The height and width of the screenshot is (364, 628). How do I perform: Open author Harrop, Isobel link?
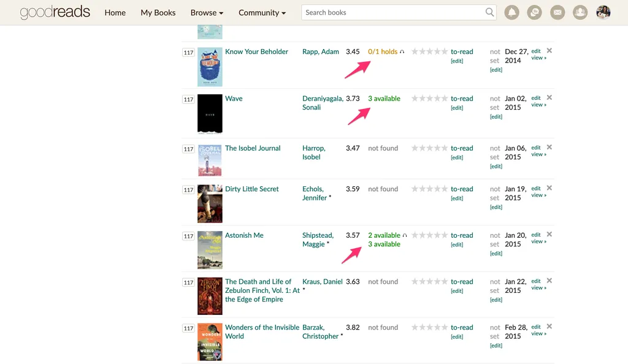tap(313, 152)
